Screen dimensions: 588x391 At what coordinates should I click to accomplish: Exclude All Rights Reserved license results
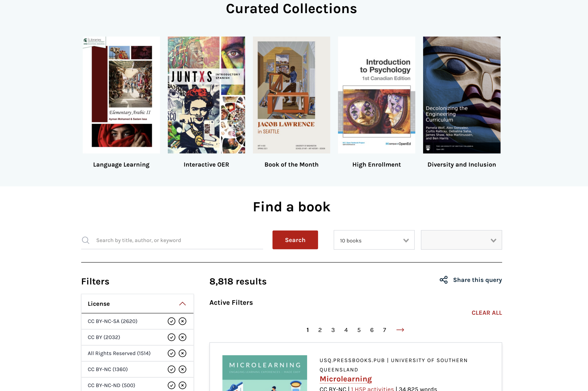pyautogui.click(x=183, y=353)
